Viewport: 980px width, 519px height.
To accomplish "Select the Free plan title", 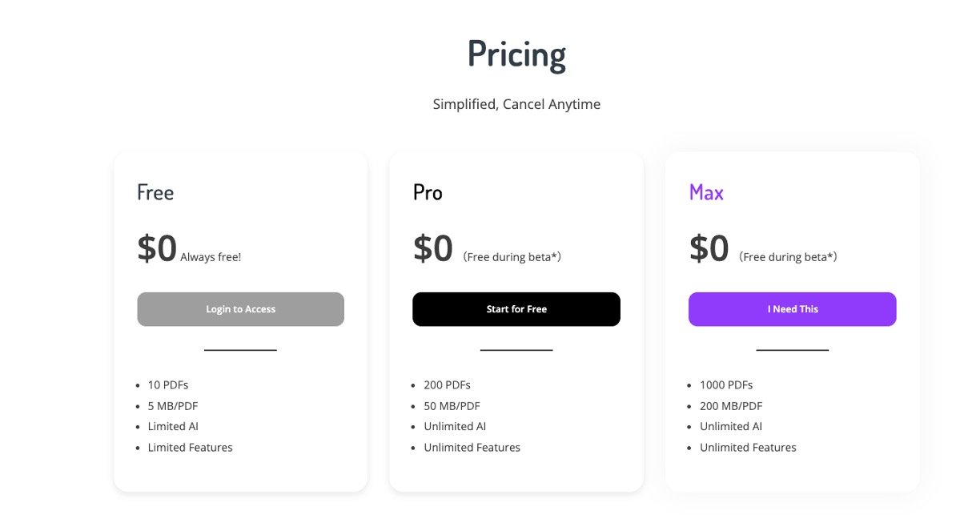I will 155,192.
